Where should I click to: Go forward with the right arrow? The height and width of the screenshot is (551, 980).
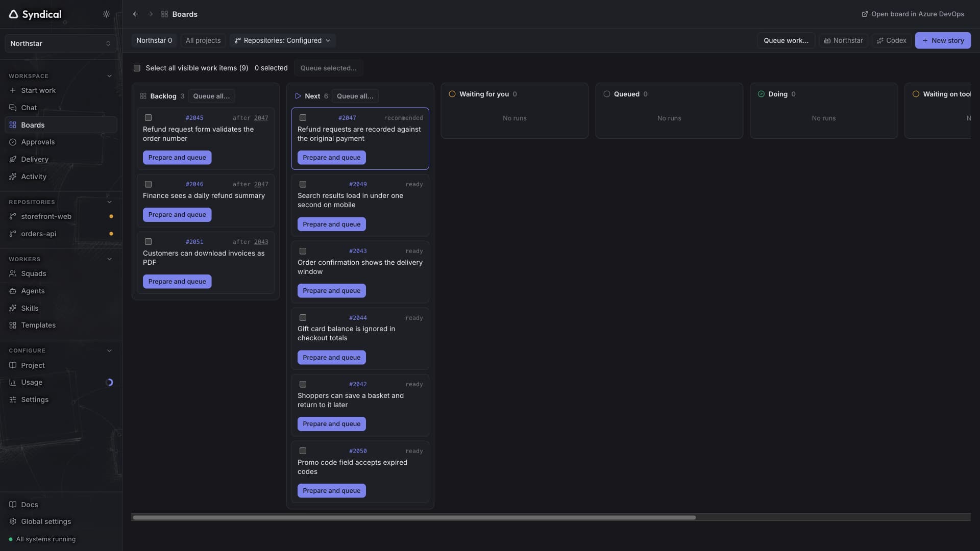click(150, 14)
